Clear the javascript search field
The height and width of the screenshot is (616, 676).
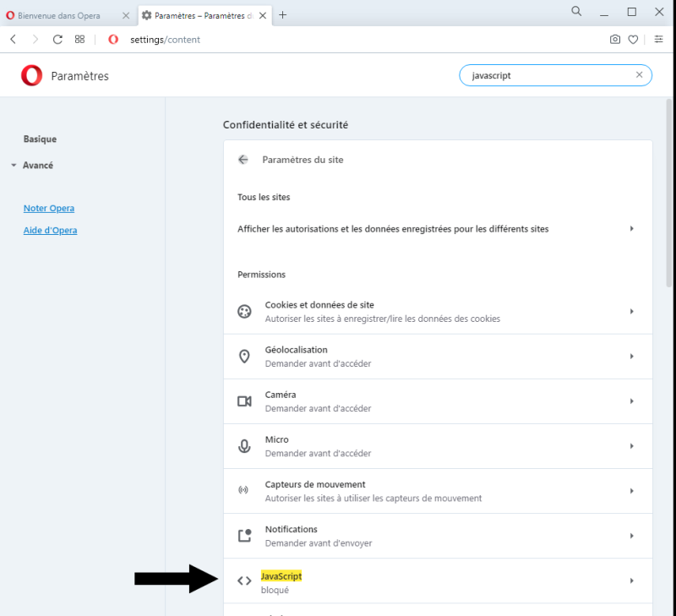[639, 75]
